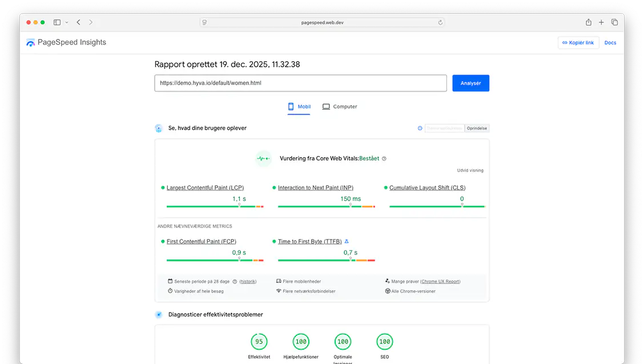Click the PageSpeed Insights logo icon
The height and width of the screenshot is (364, 644).
pos(31,43)
